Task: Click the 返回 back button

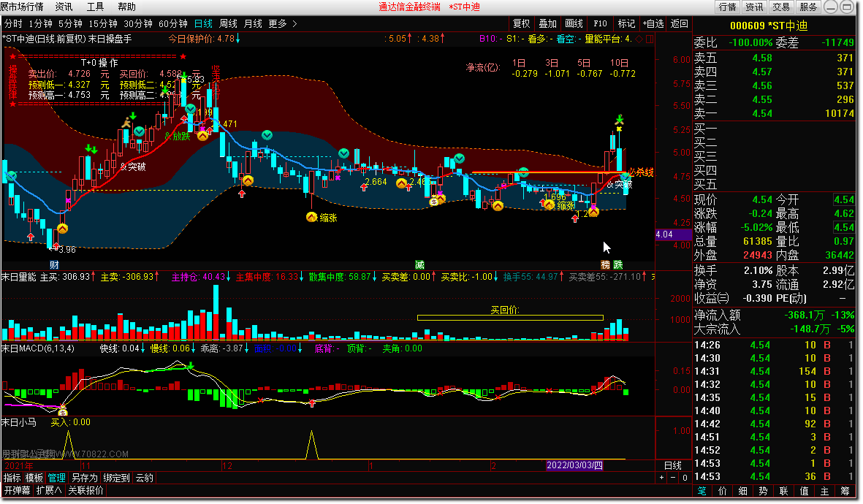Action: [x=679, y=23]
